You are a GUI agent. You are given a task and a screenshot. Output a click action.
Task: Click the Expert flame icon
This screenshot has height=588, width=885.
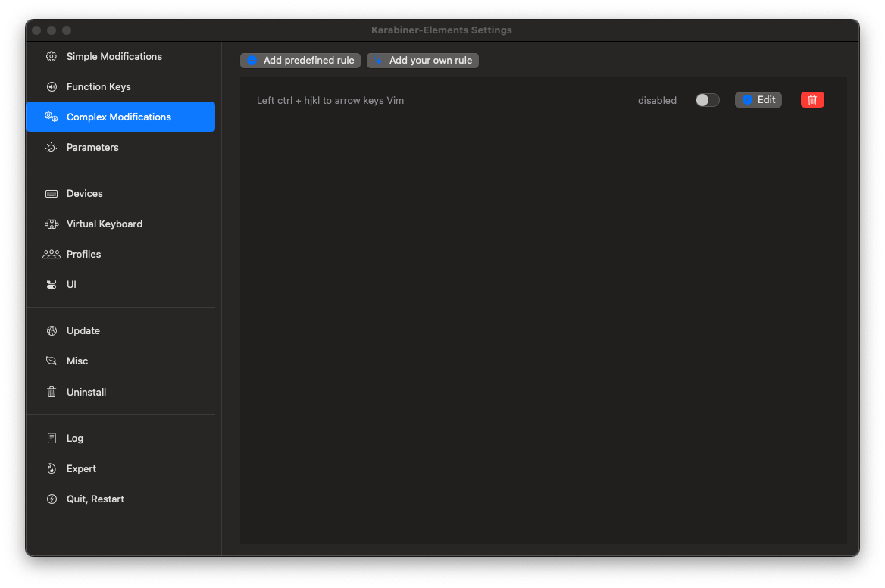pyautogui.click(x=52, y=469)
